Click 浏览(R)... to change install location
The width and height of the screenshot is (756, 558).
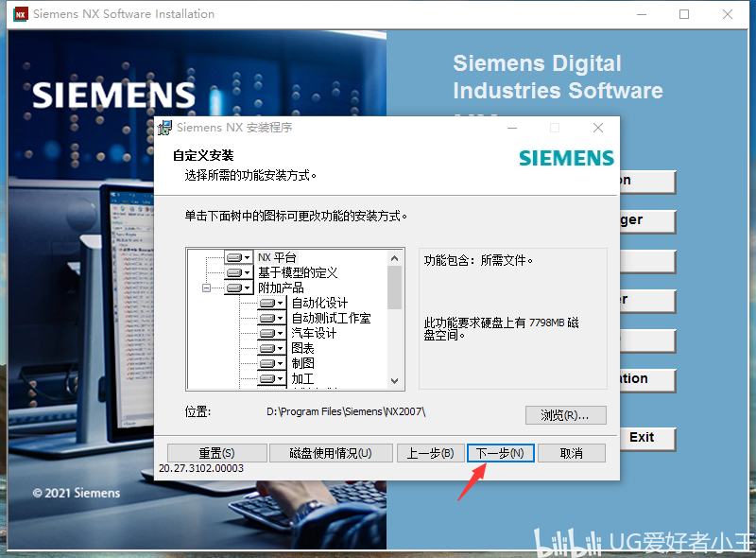[x=565, y=415]
